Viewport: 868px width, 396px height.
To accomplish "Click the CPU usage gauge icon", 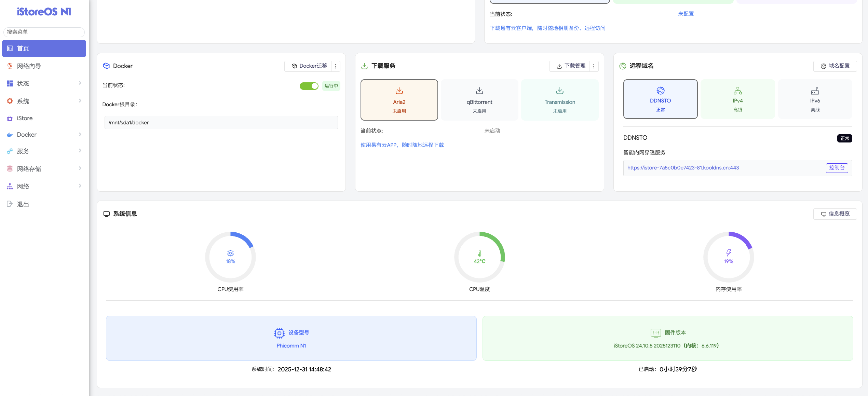I will pos(230,254).
